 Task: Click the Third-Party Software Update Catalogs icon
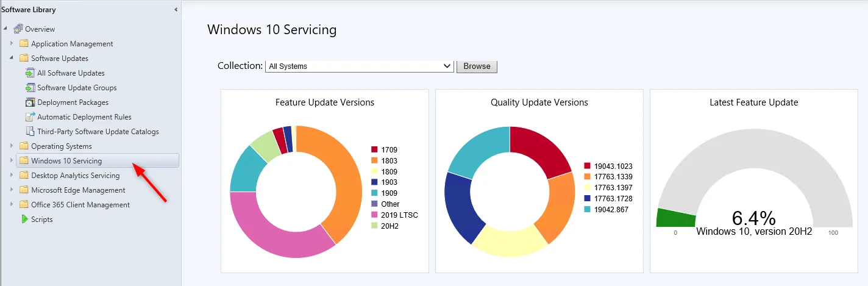point(30,132)
